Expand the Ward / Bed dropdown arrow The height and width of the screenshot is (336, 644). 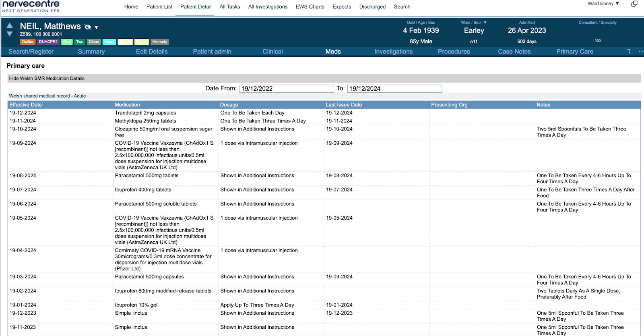tap(485, 23)
